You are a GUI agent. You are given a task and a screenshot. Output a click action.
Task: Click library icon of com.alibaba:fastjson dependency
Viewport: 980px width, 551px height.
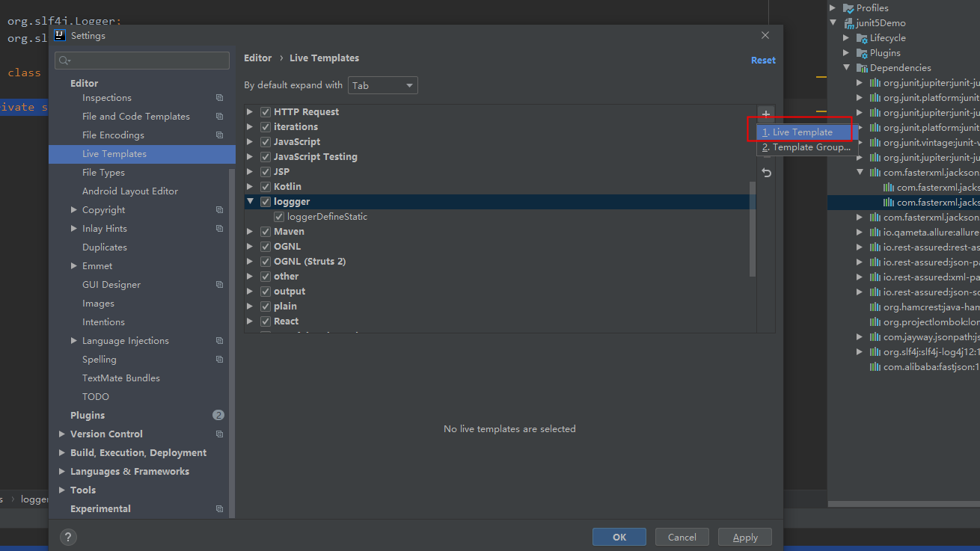point(875,367)
